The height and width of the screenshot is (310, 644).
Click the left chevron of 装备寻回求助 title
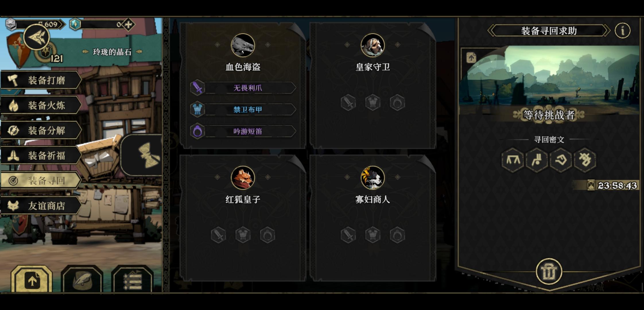(491, 30)
